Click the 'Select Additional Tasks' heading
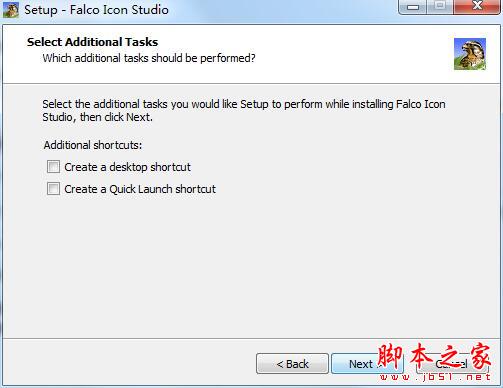This screenshot has width=503, height=388. coord(92,42)
